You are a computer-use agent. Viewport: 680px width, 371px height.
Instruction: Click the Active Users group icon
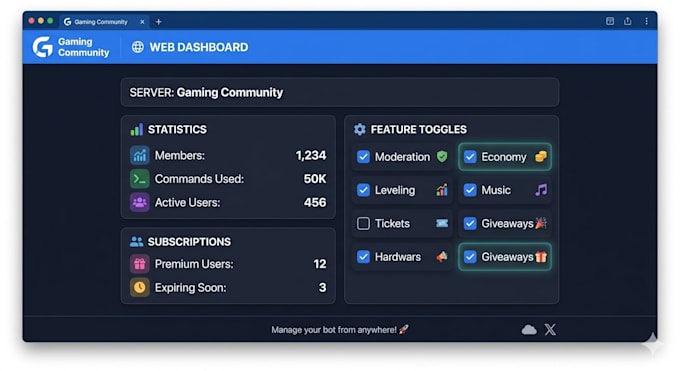click(x=140, y=202)
